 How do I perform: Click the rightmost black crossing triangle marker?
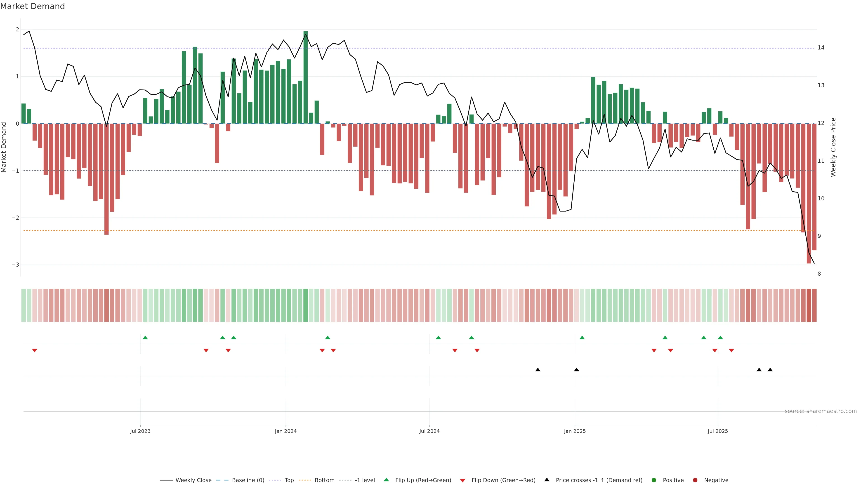tap(770, 370)
